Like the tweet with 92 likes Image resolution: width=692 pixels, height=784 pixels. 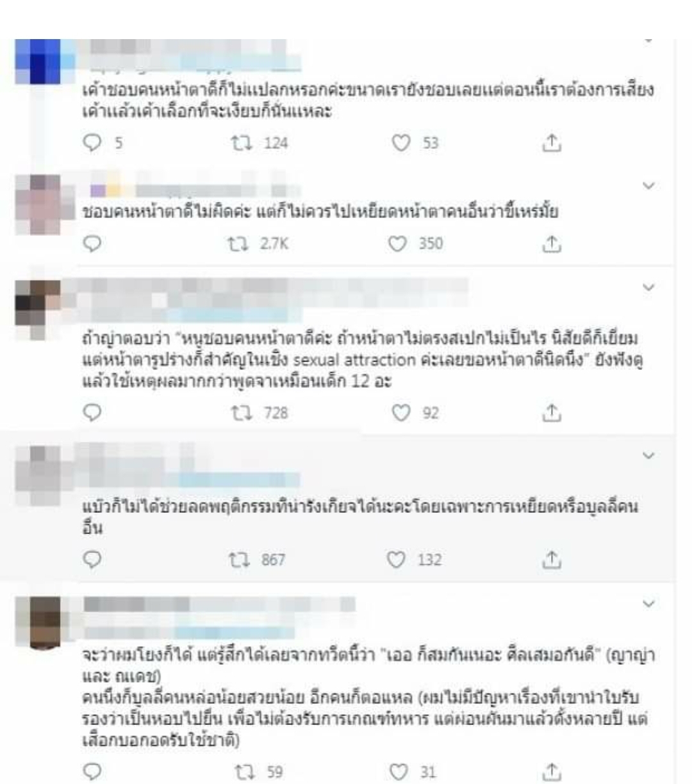tap(401, 413)
